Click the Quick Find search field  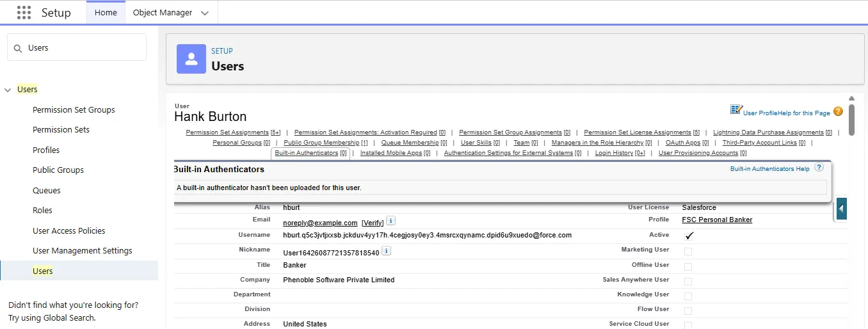83,48
